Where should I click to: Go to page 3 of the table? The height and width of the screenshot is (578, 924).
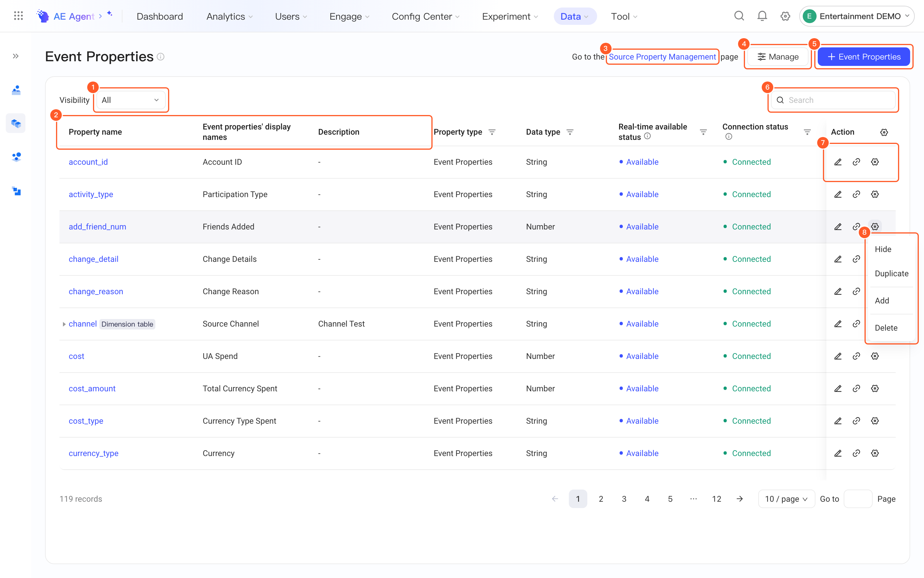[624, 499]
